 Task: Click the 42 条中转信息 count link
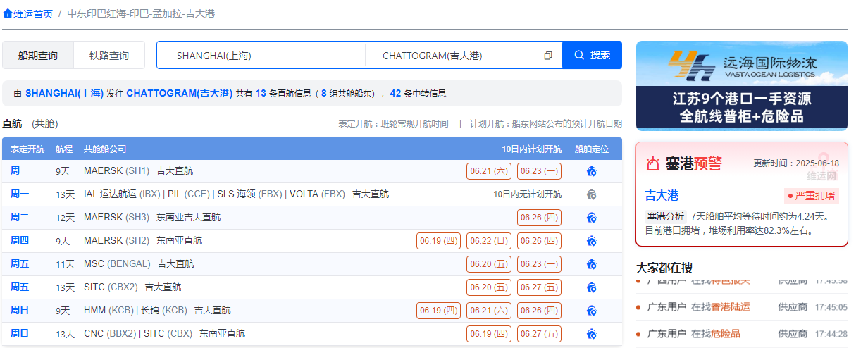[418, 93]
